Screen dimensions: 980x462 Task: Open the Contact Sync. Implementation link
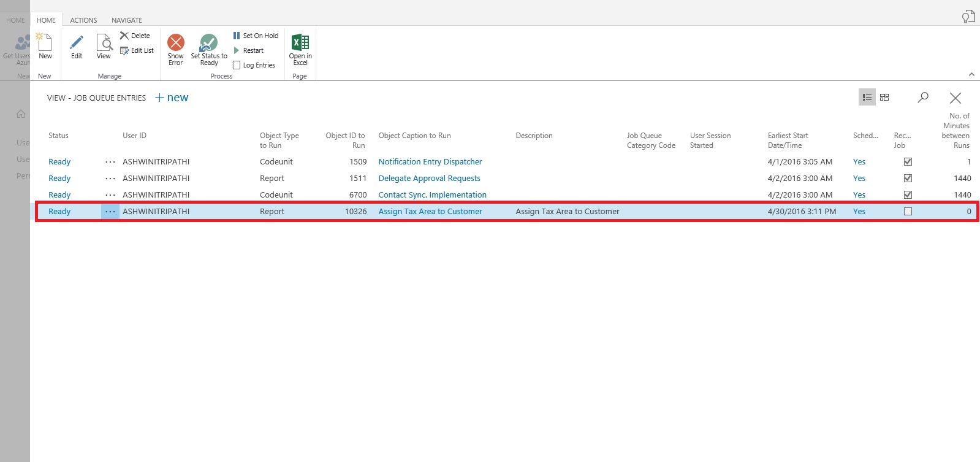coord(432,195)
